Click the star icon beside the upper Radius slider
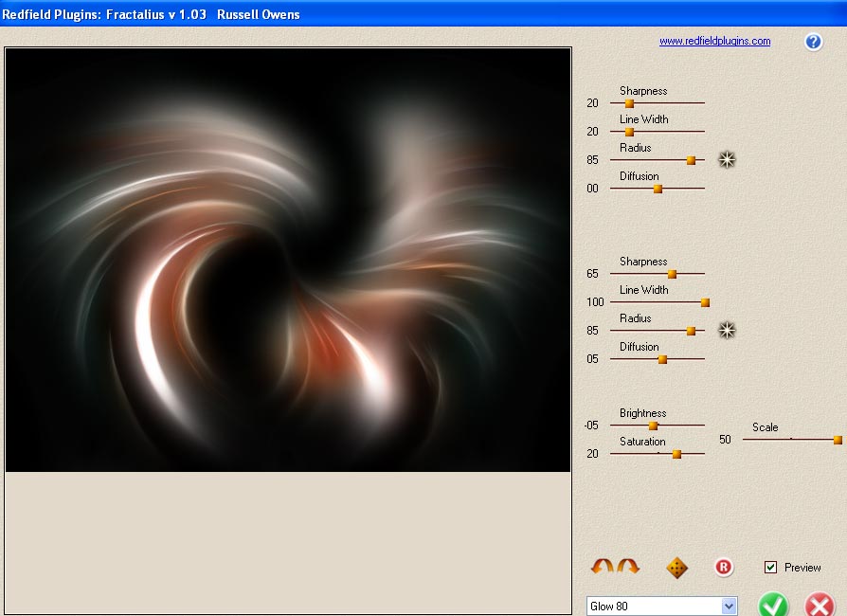This screenshot has height=616, width=847. point(727,160)
